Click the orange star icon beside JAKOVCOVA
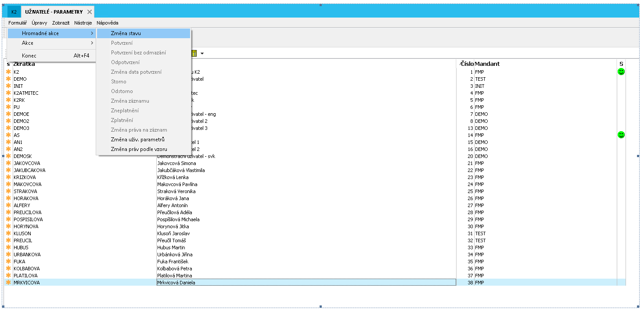 pos(8,163)
